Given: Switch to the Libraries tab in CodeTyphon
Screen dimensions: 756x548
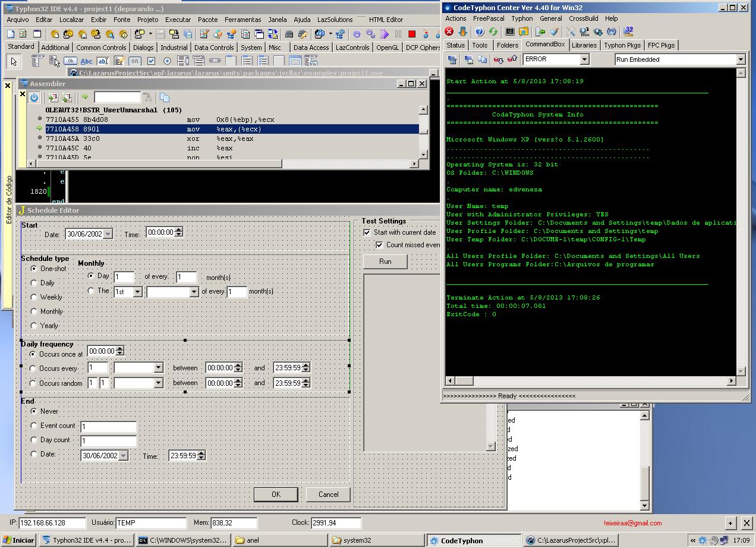Looking at the screenshot, I should point(584,45).
